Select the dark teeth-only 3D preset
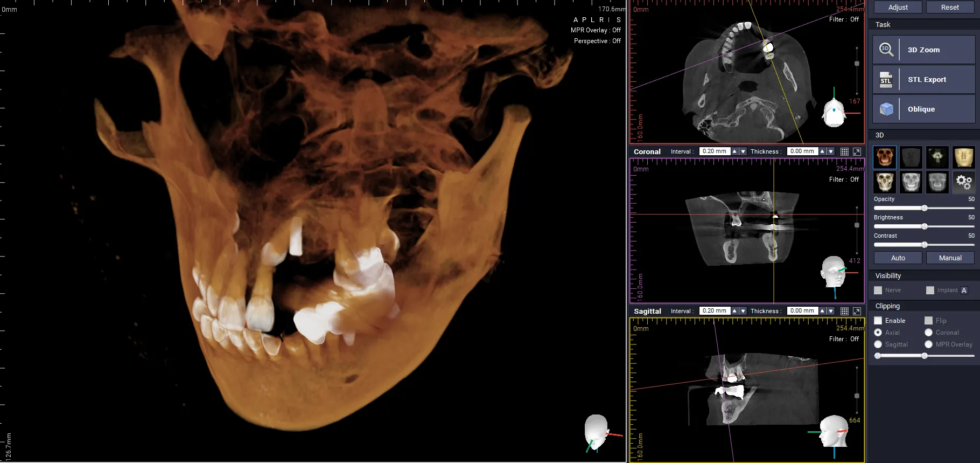The height and width of the screenshot is (463, 980). [937, 157]
